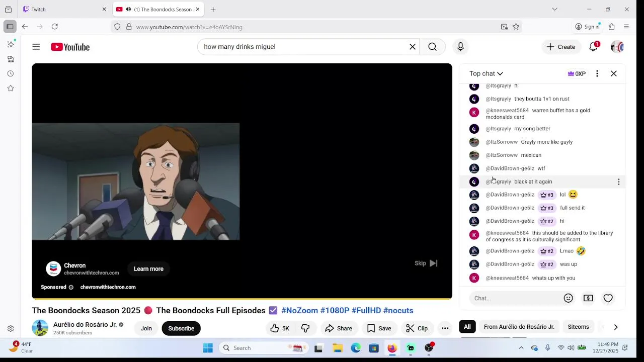
Task: Run search with magnifier button
Action: [432, 47]
